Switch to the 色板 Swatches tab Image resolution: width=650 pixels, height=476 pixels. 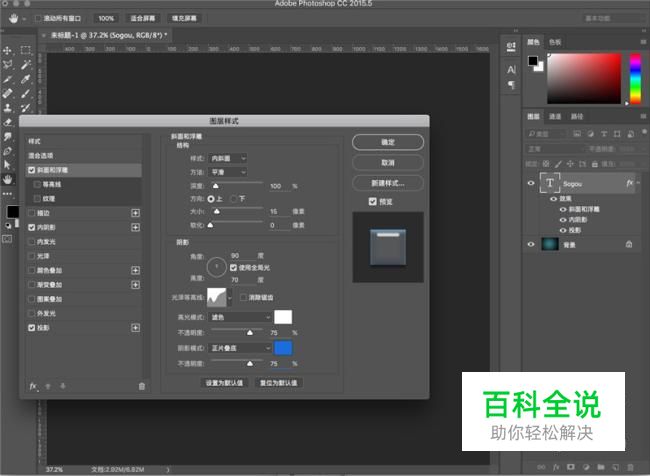[555, 42]
